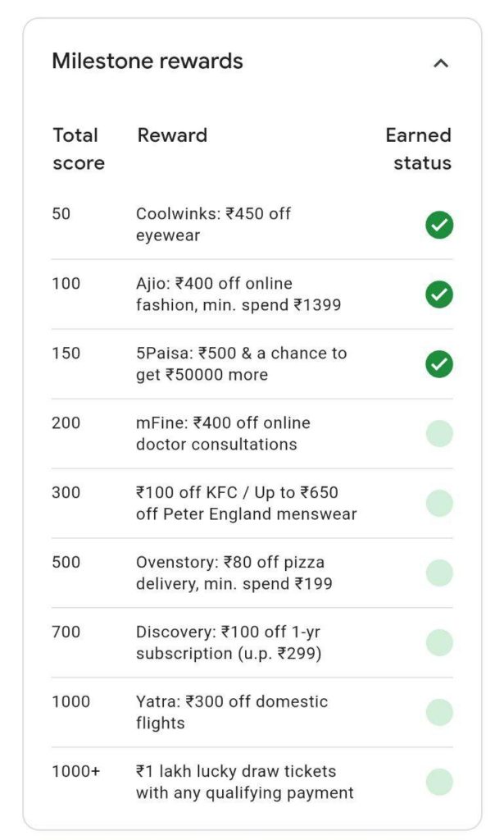Viewport: 504px width, 840px height.
Task: Open the Ajio ₹400 off fashion reward
Action: [238, 294]
